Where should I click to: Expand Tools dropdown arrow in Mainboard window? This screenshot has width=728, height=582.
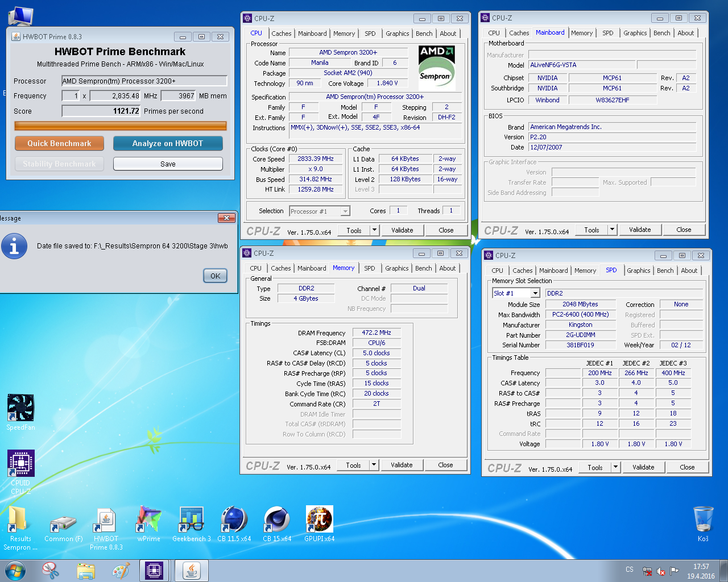point(612,230)
